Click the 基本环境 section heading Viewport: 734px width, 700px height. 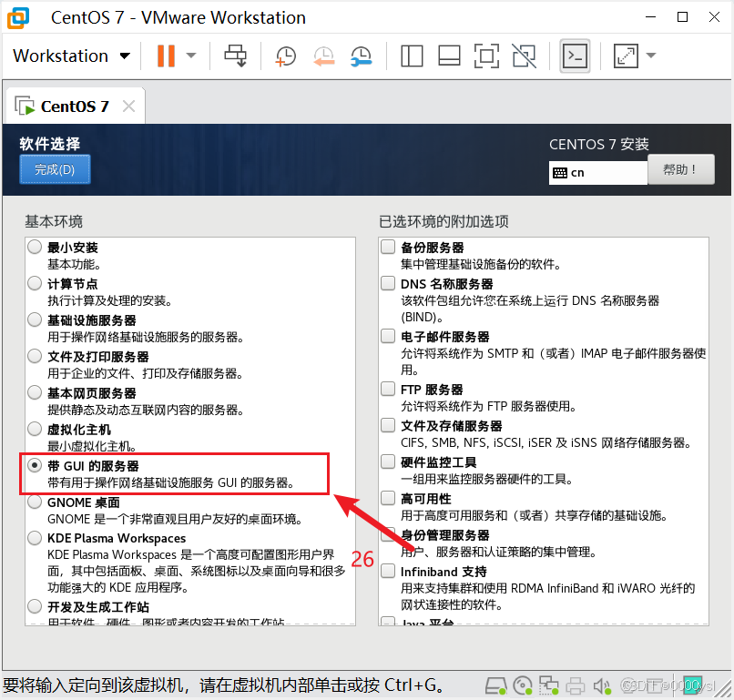click(x=54, y=221)
